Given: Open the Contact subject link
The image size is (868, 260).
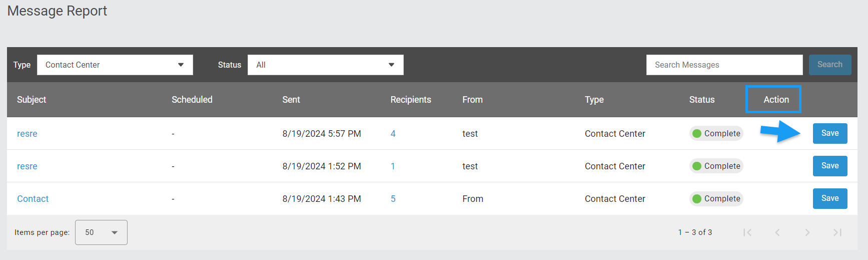Looking at the screenshot, I should (x=33, y=199).
